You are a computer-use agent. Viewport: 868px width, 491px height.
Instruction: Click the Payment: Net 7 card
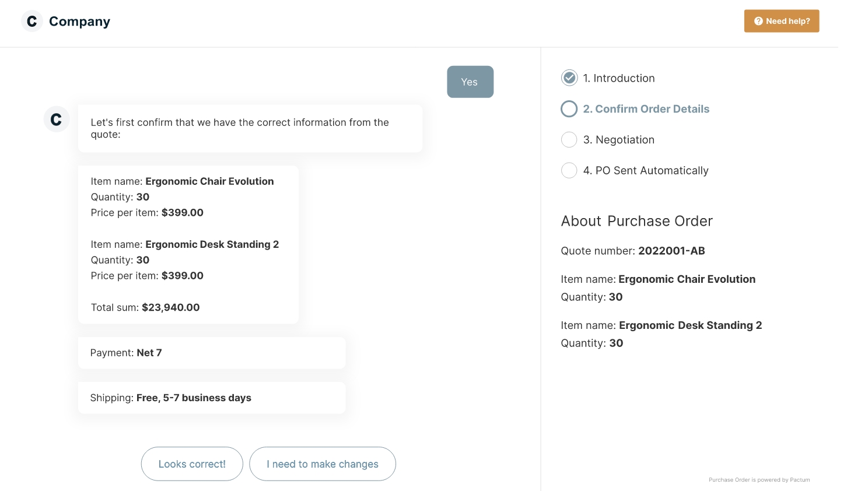pyautogui.click(x=212, y=353)
